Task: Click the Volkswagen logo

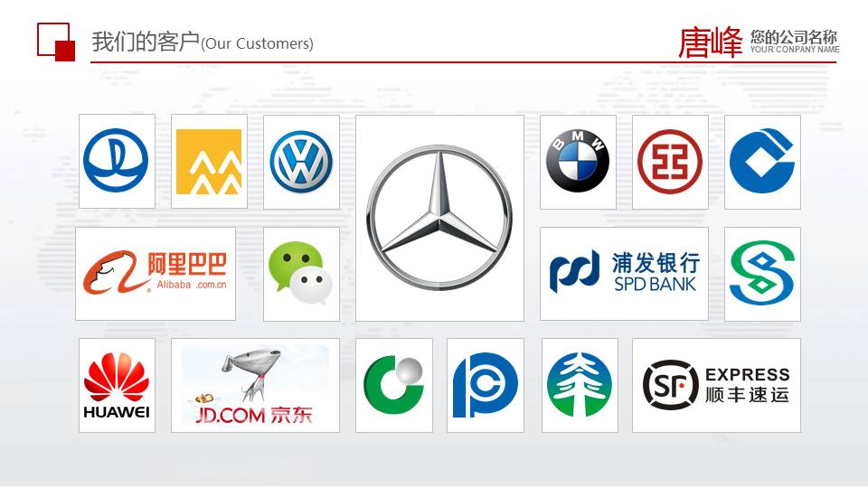Action: [301, 162]
